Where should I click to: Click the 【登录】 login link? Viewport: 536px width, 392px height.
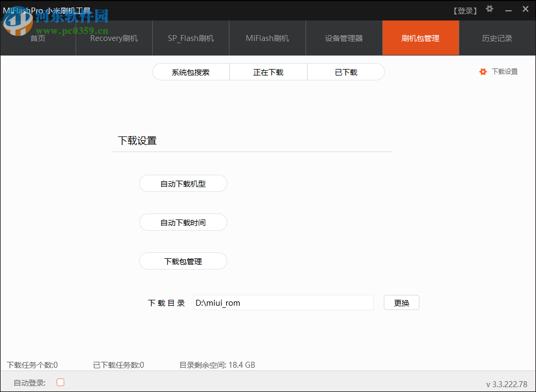465,9
